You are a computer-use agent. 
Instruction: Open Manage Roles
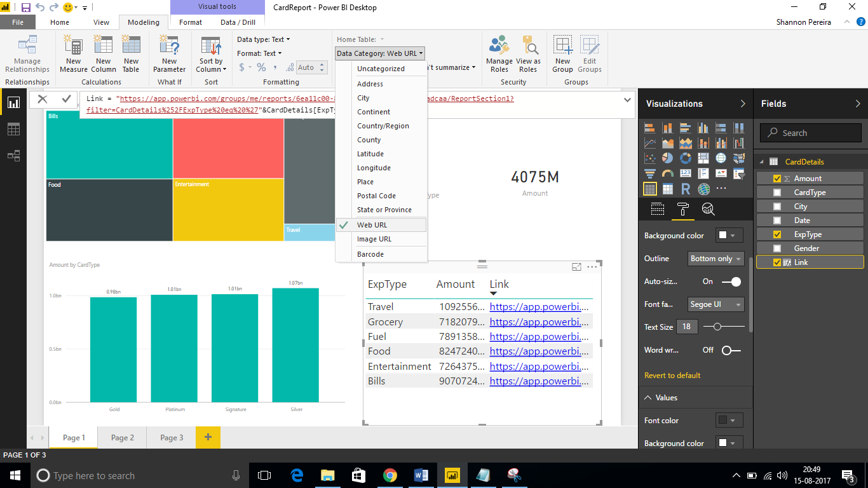(499, 54)
